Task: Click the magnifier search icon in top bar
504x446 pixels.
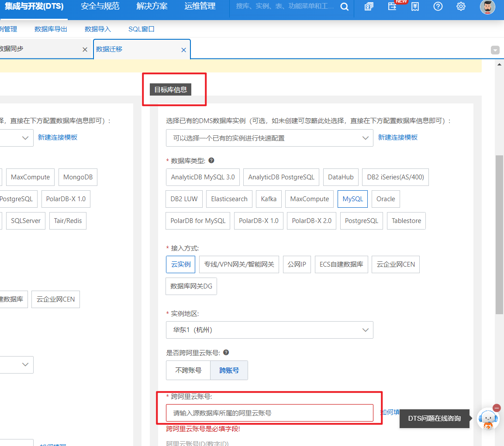Action: (344, 7)
